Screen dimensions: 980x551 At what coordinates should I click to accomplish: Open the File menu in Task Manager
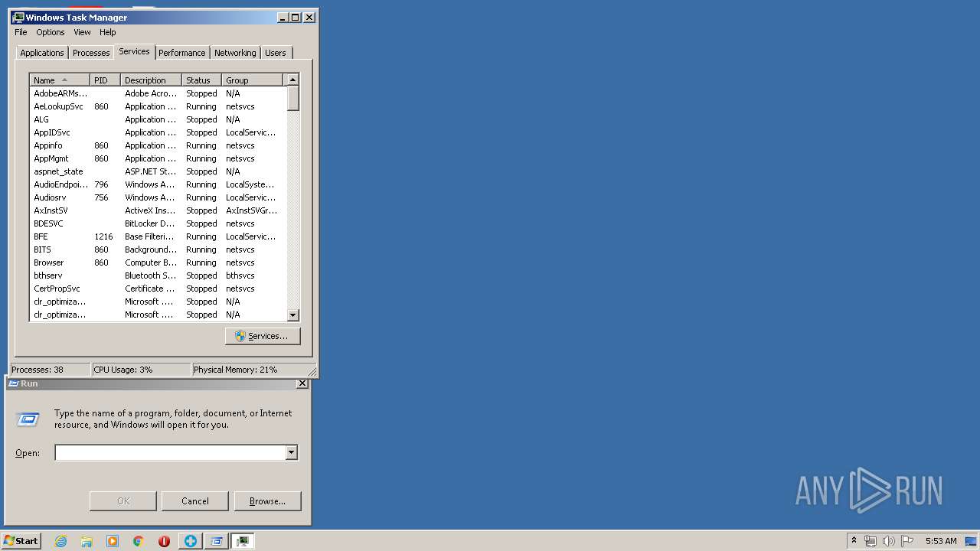pyautogui.click(x=21, y=32)
